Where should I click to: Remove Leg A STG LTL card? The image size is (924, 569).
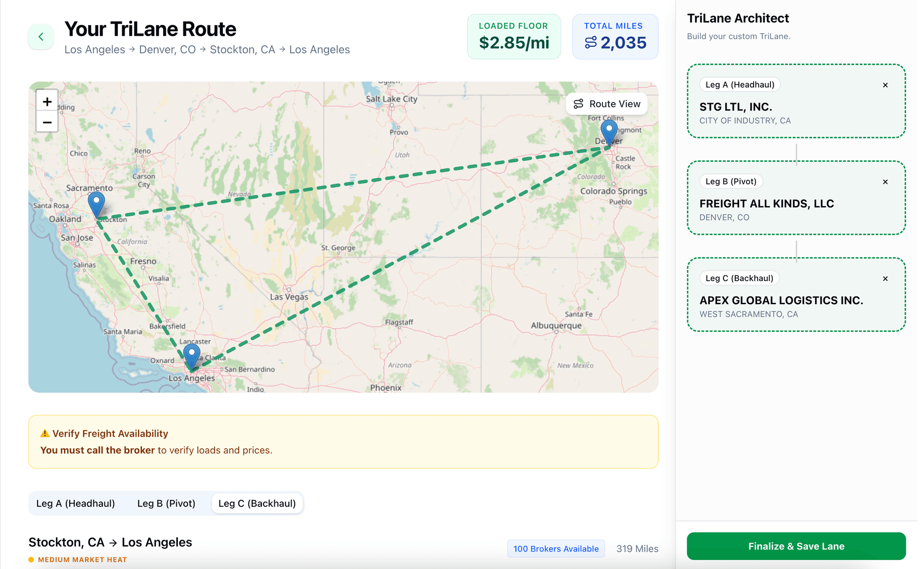885,85
